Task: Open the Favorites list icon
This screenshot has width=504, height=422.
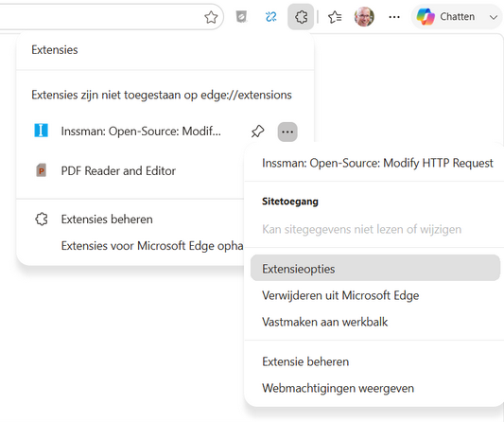Action: pyautogui.click(x=335, y=17)
